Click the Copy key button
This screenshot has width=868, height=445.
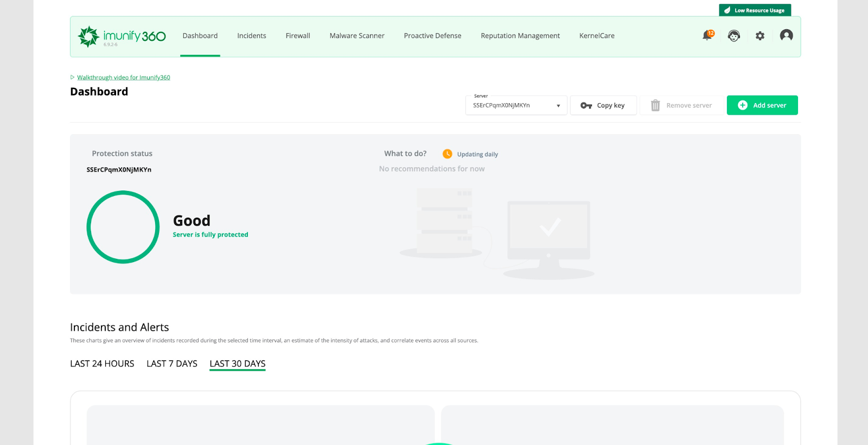[603, 105]
